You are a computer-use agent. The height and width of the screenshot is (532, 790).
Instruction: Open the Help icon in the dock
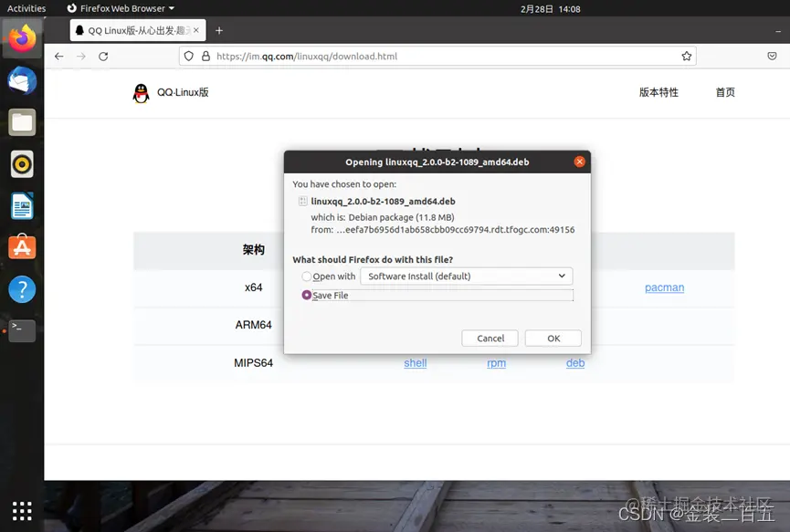click(x=22, y=289)
